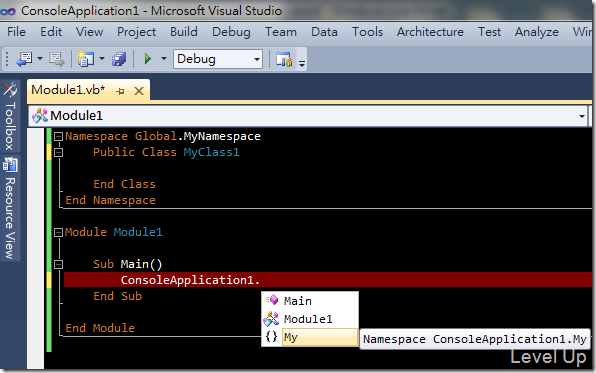
Task: Open the Data menu
Action: [x=324, y=32]
